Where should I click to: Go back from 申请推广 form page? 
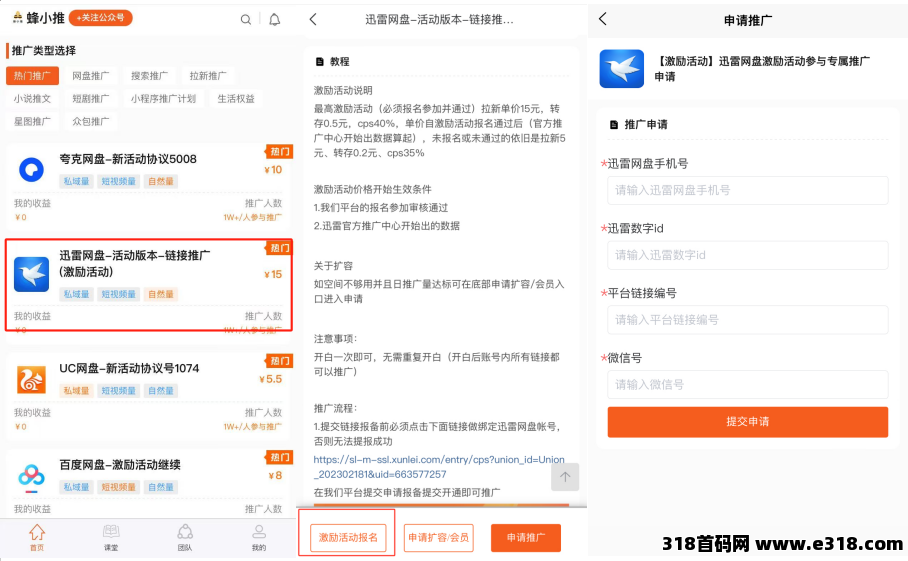603,19
